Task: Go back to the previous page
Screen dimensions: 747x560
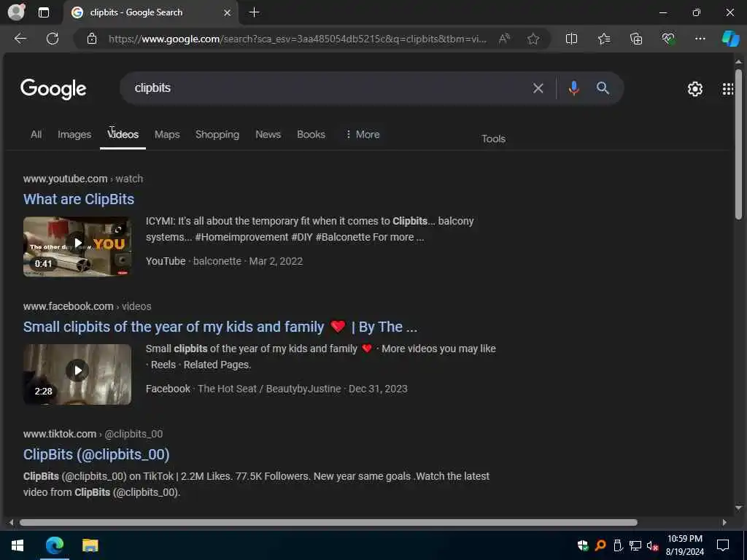Action: [x=20, y=39]
